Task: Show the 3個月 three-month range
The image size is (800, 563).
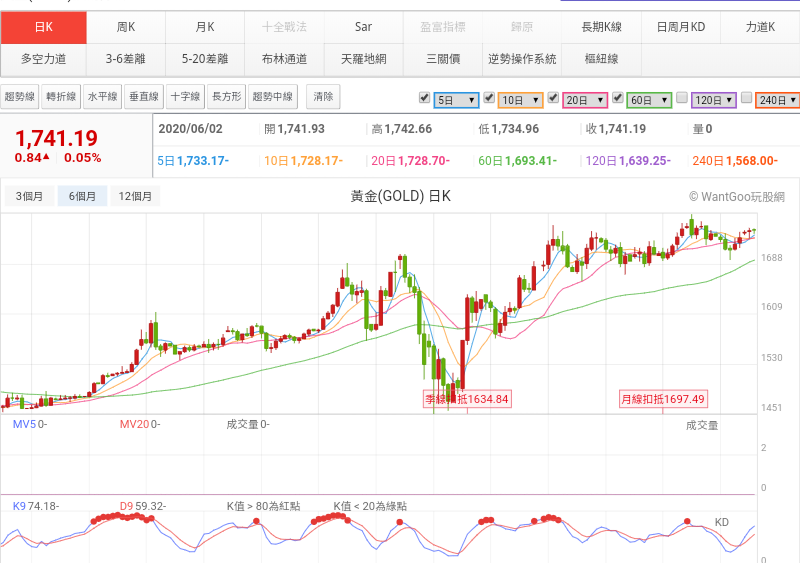Action: click(x=29, y=196)
